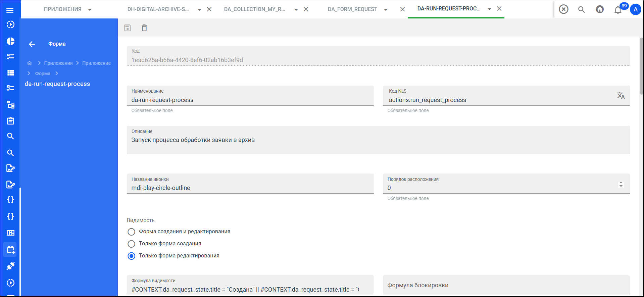The height and width of the screenshot is (297, 644).
Task: Open search in the top bar
Action: 582,9
